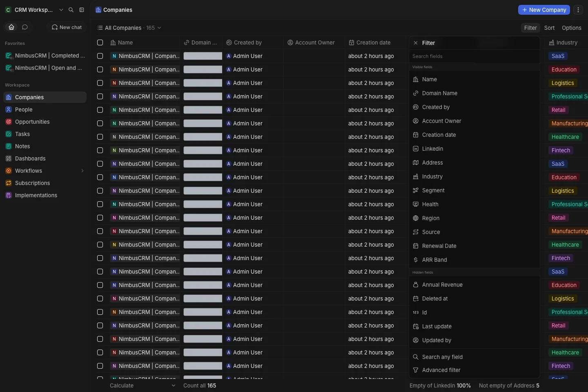Select the Region globe icon in the filter list
This screenshot has height=392, width=588.
pos(416,218)
